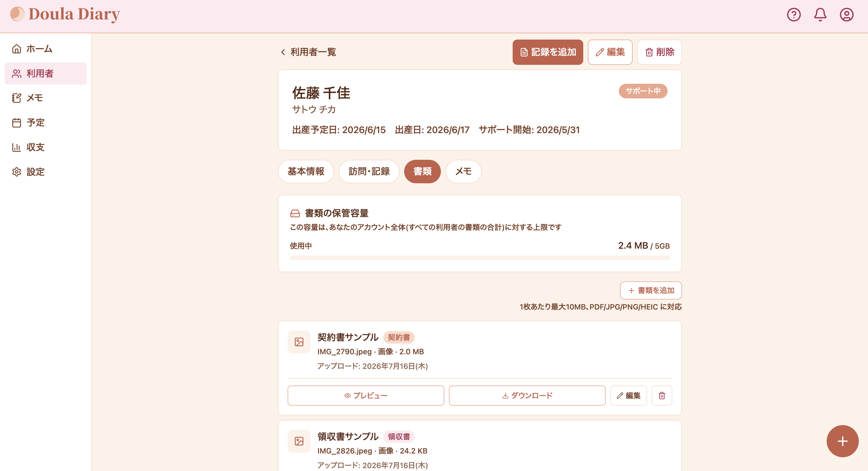
Task: Switch to the メモ tab under the profile
Action: (463, 171)
